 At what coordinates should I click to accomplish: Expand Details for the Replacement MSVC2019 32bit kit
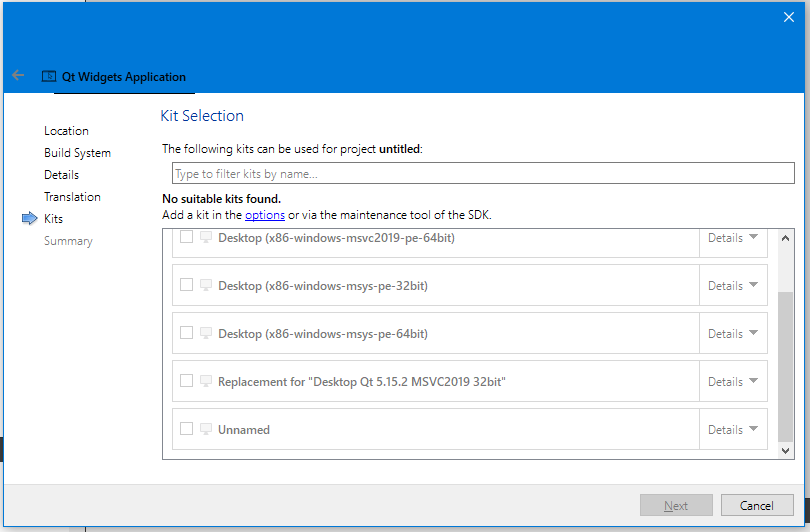[733, 382]
